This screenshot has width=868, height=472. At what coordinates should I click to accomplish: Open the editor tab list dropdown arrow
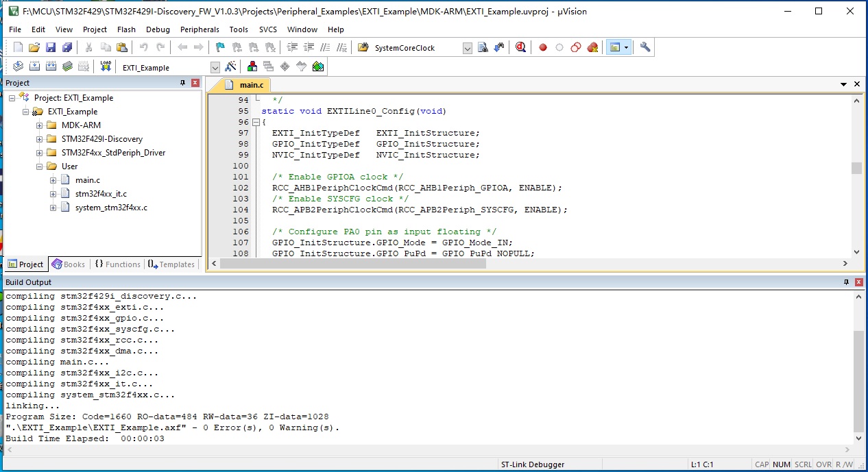click(844, 84)
